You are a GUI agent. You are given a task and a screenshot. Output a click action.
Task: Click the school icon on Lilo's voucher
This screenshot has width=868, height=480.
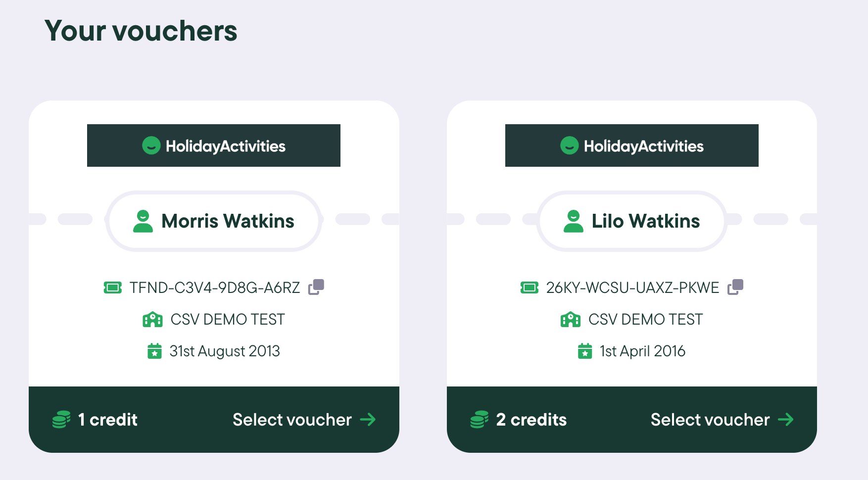coord(571,320)
